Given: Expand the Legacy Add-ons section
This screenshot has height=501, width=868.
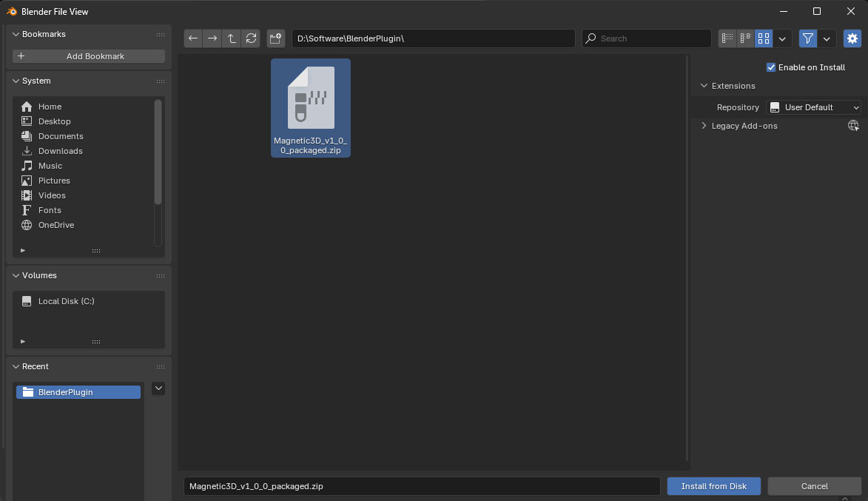Looking at the screenshot, I should pyautogui.click(x=704, y=126).
